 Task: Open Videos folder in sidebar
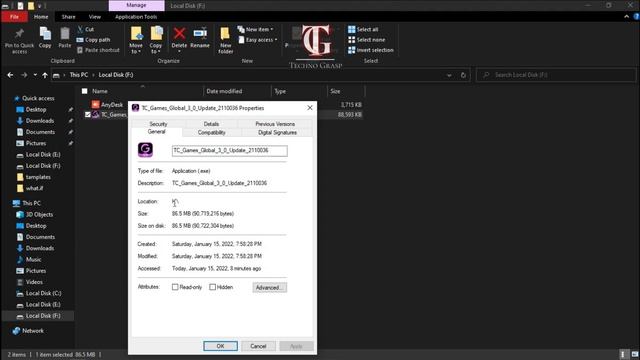click(34, 282)
